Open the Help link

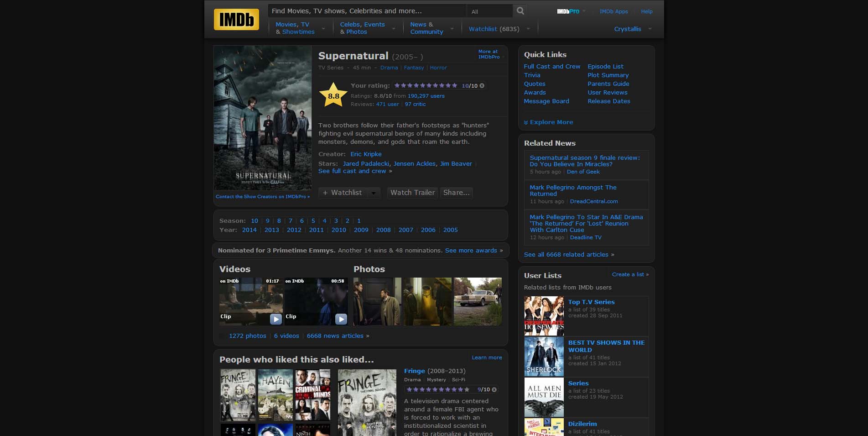[646, 11]
